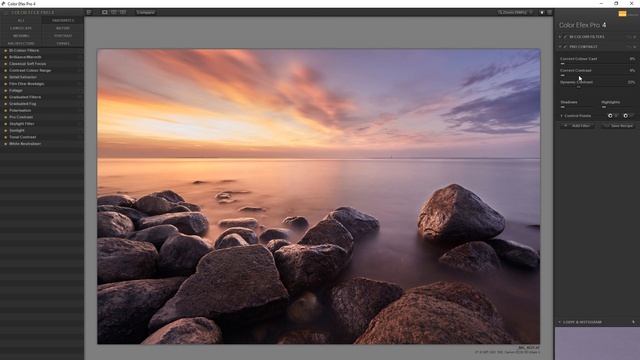Click the yellow Nik icon top right
640x360 pixels.
point(622,14)
